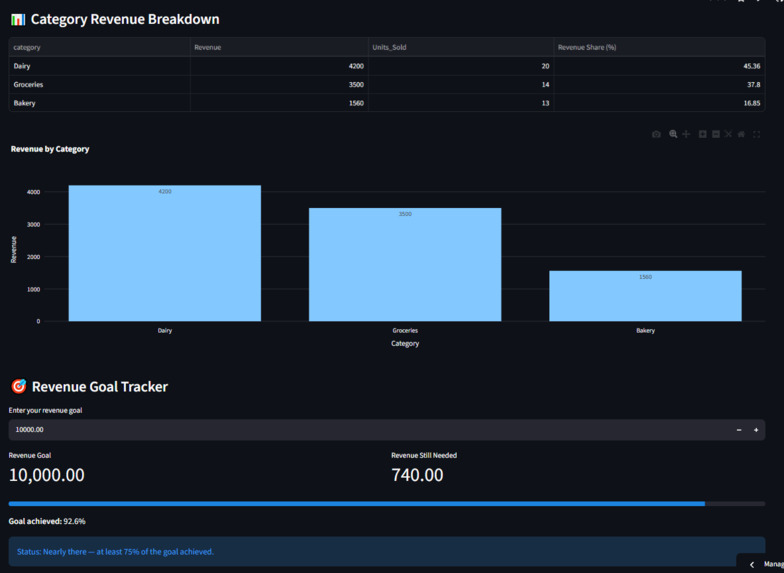The width and height of the screenshot is (784, 573).
Task: Click the 16.85 revenue share cell
Action: tap(660, 103)
